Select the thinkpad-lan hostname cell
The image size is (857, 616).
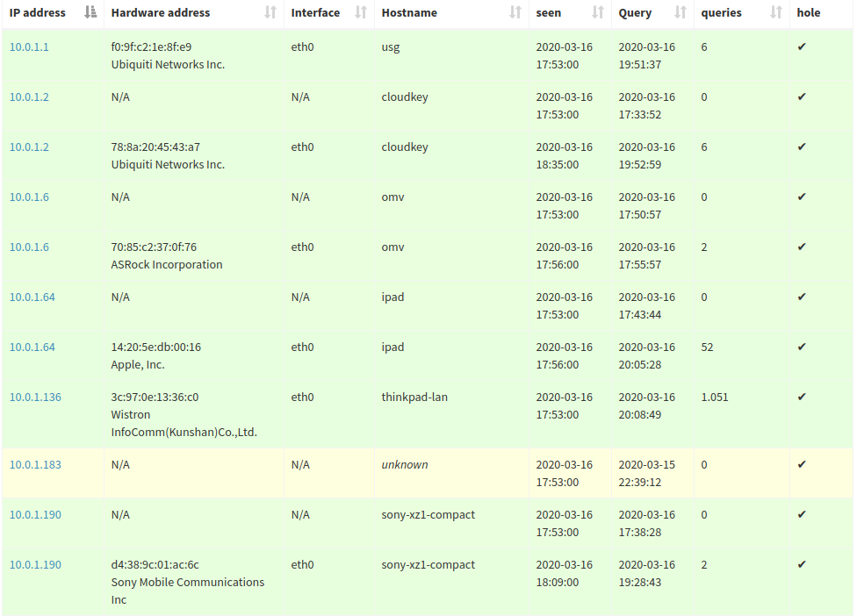coord(414,397)
